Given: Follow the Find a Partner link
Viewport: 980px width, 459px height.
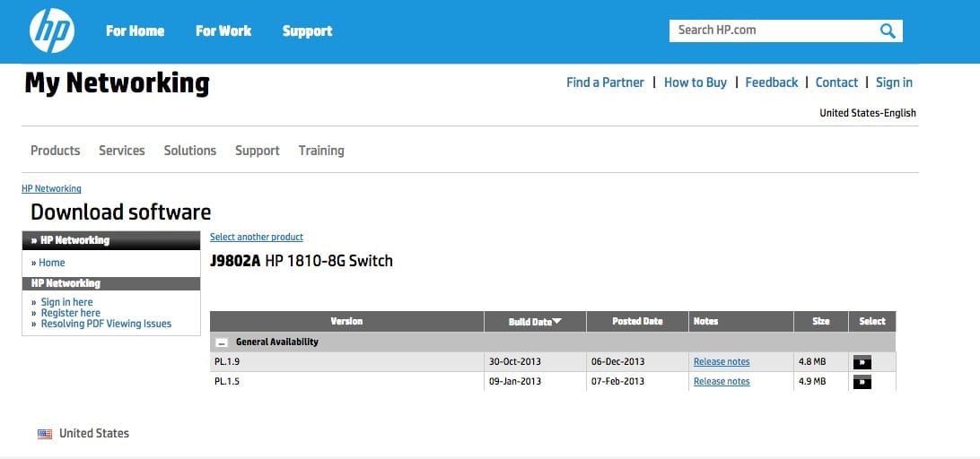Looking at the screenshot, I should (x=605, y=82).
